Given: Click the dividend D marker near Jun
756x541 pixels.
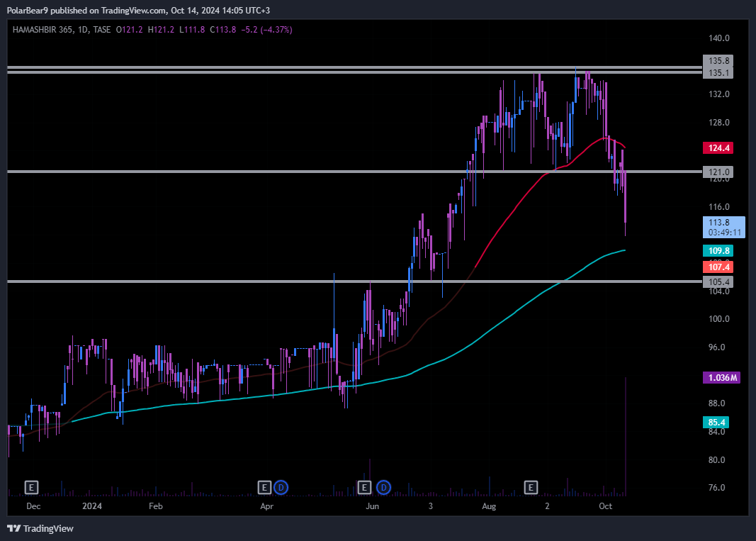Looking at the screenshot, I should (x=383, y=487).
